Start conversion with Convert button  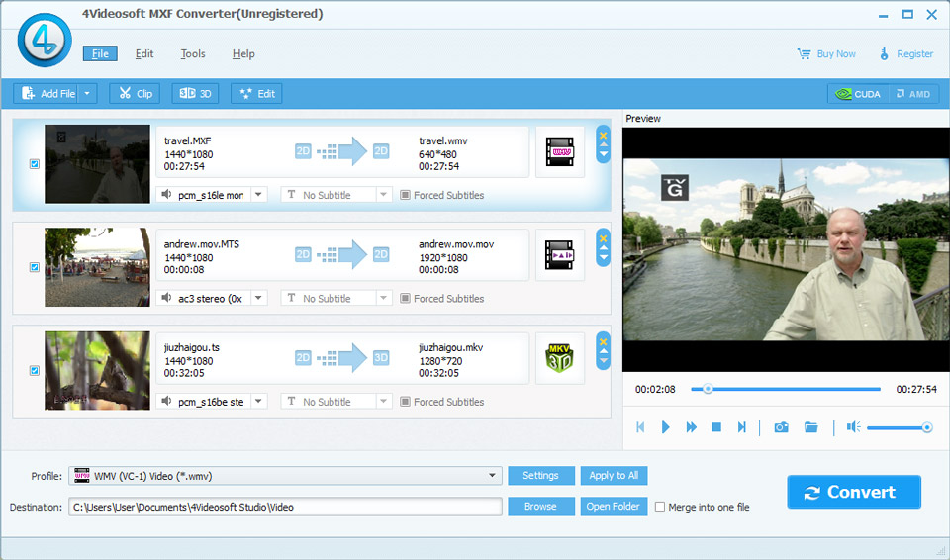[x=854, y=492]
